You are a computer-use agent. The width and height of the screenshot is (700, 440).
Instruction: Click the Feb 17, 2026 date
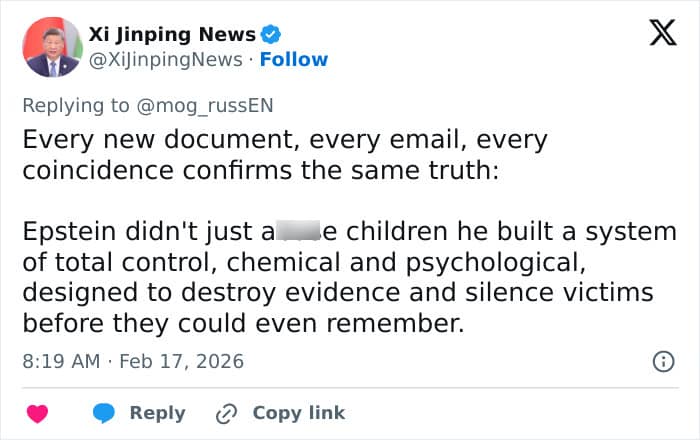pyautogui.click(x=181, y=361)
